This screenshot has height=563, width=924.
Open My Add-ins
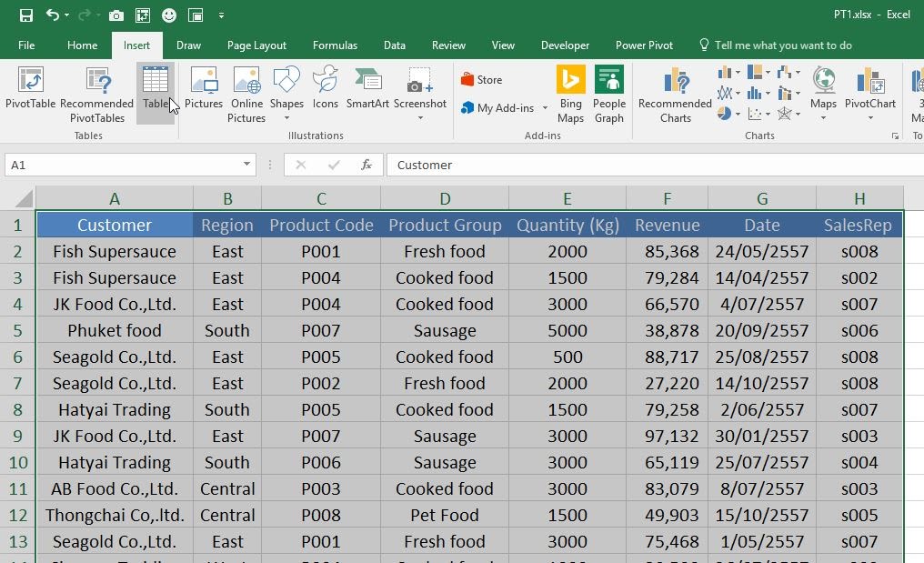[498, 108]
